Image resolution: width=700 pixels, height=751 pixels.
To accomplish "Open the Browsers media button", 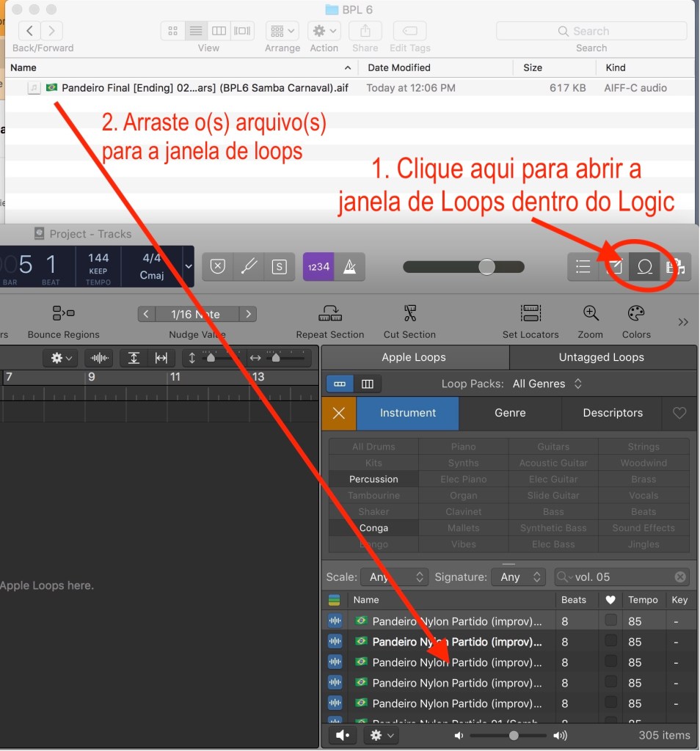I will tap(675, 267).
